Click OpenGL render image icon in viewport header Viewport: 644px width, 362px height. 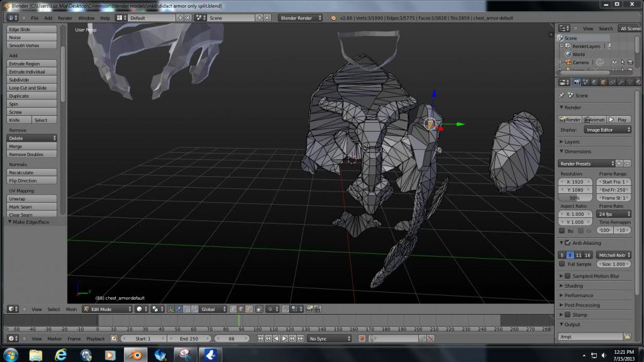[x=309, y=309]
